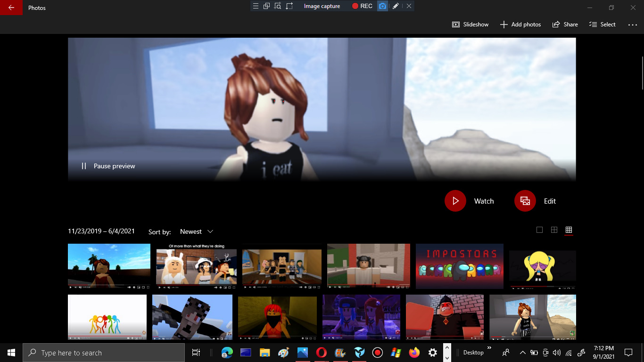Expand the Desktop toolbar double chevron
The width and height of the screenshot is (644, 362).
point(489,348)
